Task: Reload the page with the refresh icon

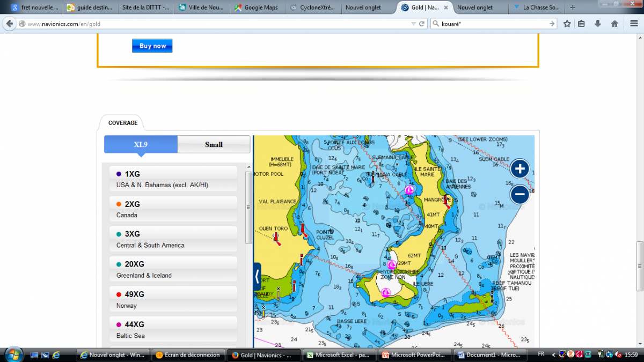Action: [422, 24]
